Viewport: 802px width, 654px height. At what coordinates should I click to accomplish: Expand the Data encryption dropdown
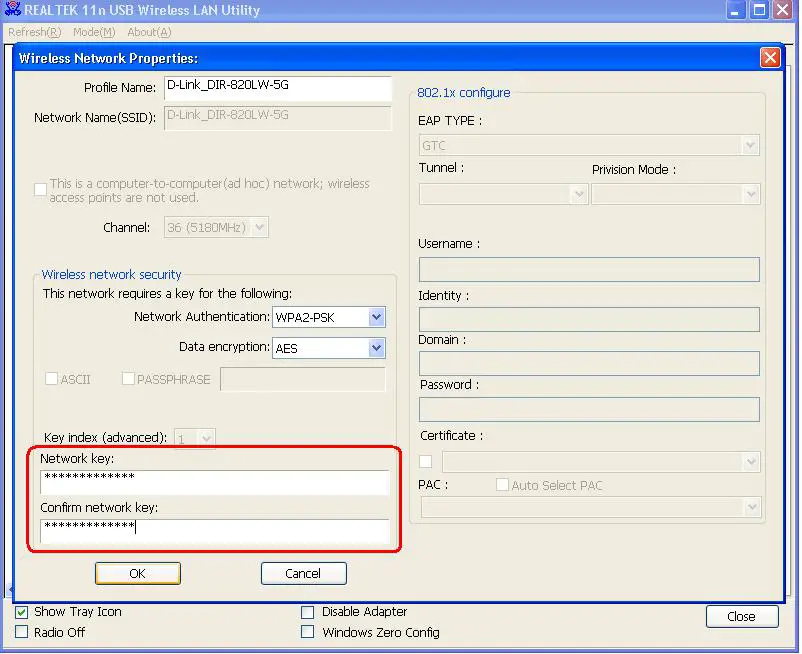[x=376, y=348]
